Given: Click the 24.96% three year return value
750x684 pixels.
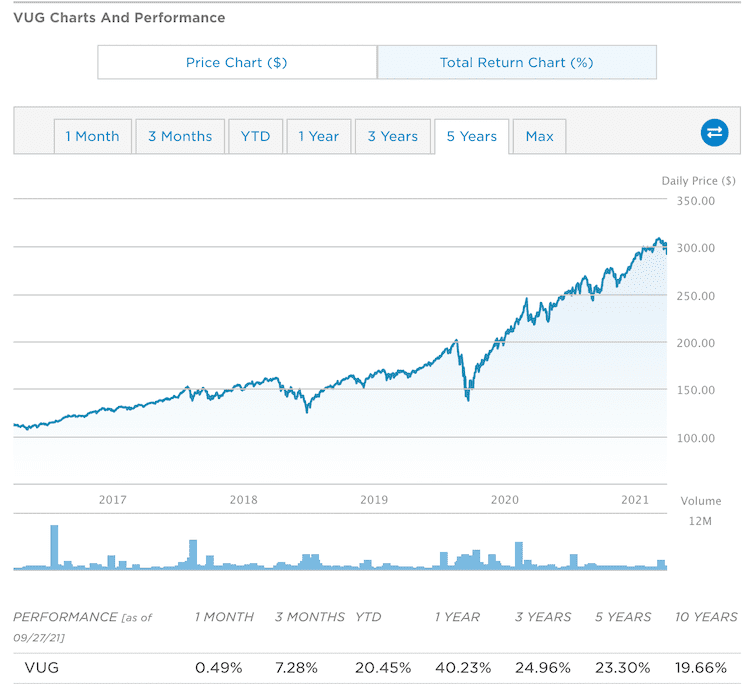Looking at the screenshot, I should tap(542, 668).
